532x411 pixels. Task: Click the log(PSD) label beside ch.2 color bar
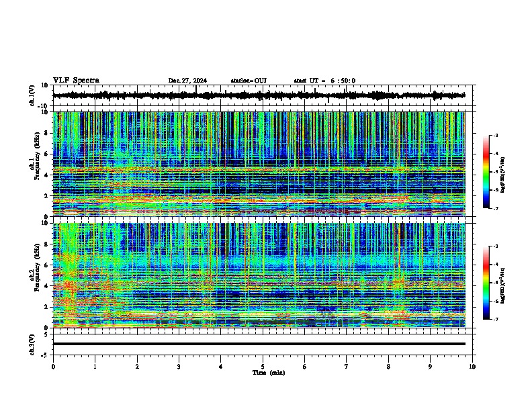(502, 285)
